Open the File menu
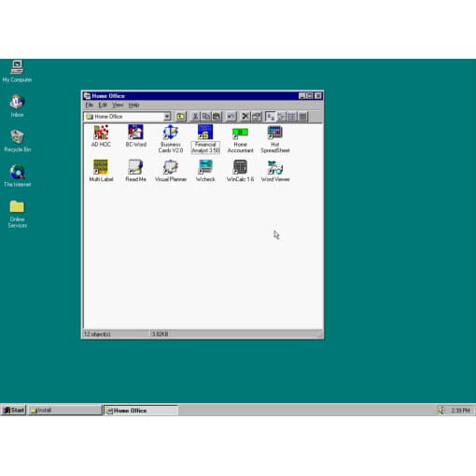The height and width of the screenshot is (476, 476). 90,105
